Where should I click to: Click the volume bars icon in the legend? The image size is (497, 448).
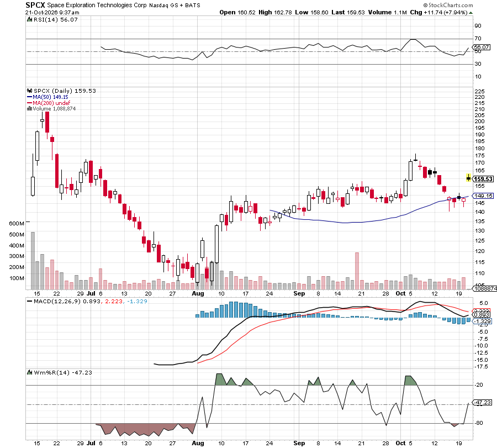[30, 109]
